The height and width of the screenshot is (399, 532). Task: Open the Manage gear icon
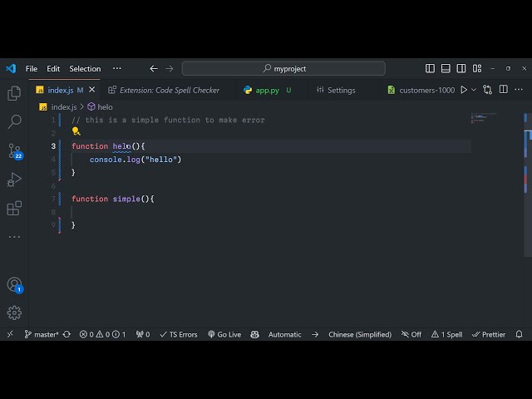tap(14, 313)
